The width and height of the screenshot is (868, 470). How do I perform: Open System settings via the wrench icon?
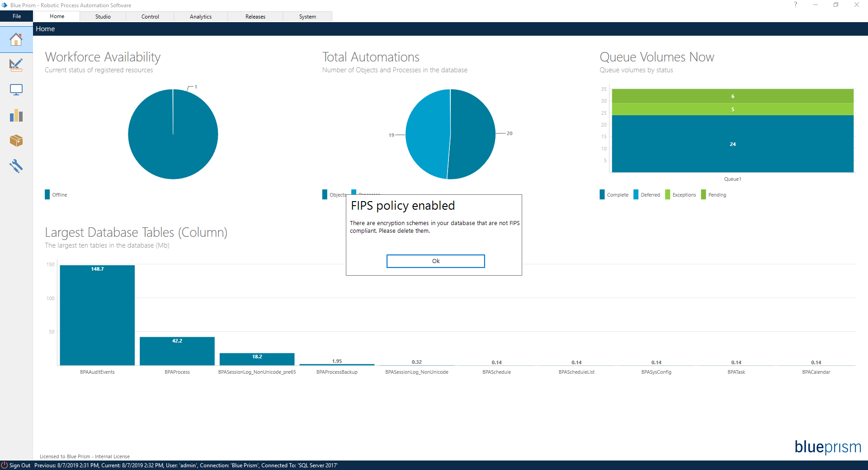[x=16, y=166]
